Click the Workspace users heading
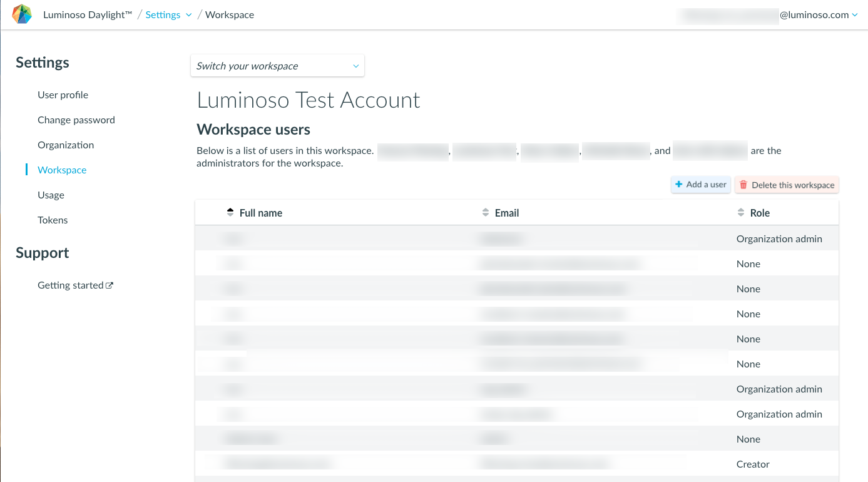This screenshot has width=868, height=482. 253,130
